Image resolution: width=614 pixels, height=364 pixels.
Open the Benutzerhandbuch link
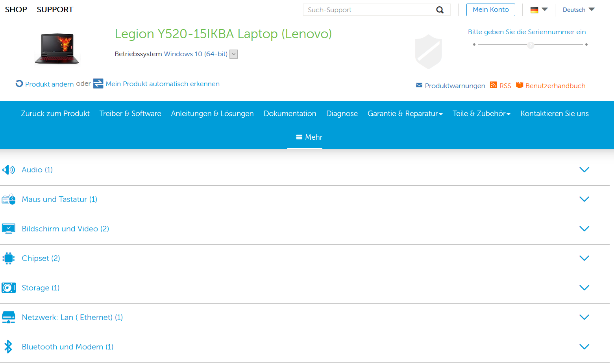pyautogui.click(x=555, y=86)
